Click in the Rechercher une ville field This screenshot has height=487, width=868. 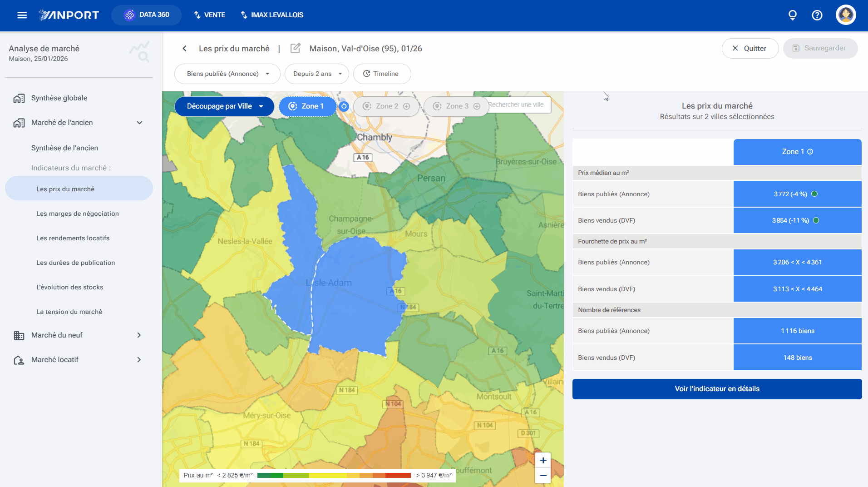point(519,105)
